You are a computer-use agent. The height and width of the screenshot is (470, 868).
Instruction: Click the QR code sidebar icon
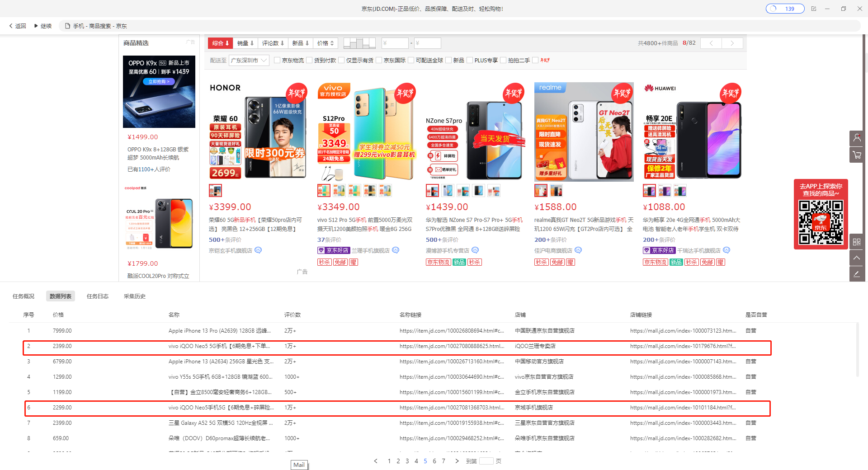click(857, 242)
